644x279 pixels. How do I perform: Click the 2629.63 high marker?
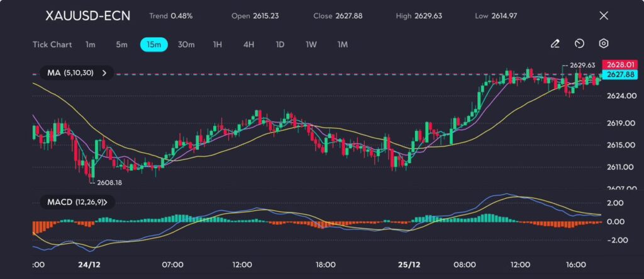(582, 65)
